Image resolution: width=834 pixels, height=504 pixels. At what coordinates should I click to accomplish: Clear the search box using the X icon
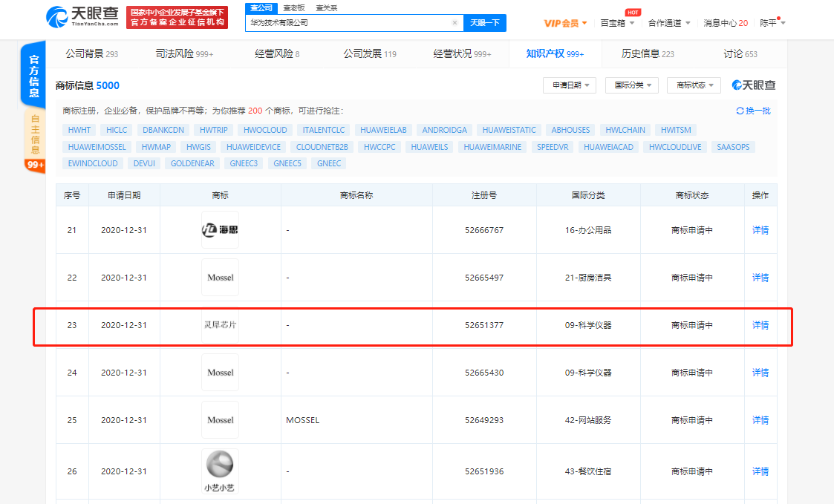[455, 23]
